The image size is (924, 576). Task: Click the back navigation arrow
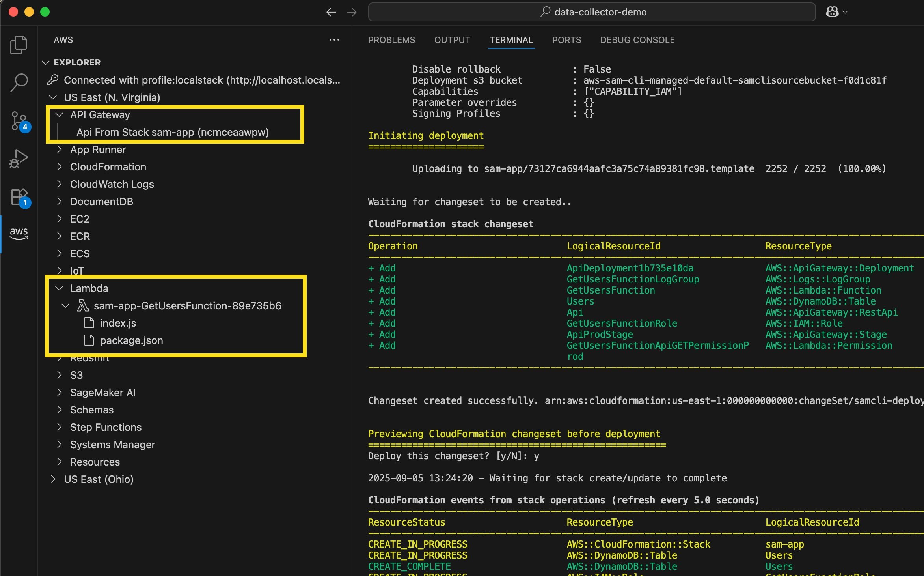click(331, 12)
